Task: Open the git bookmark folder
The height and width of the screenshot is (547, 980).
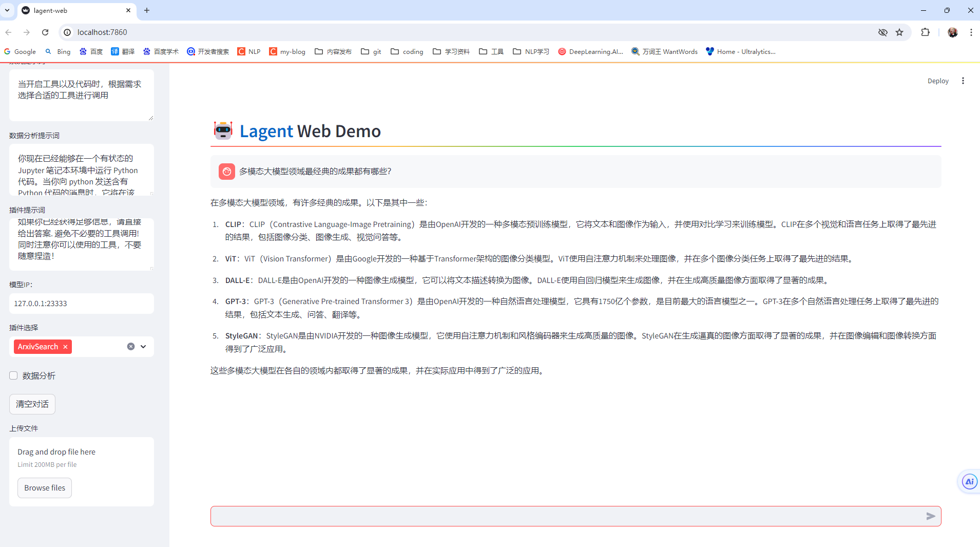Action: pos(371,52)
